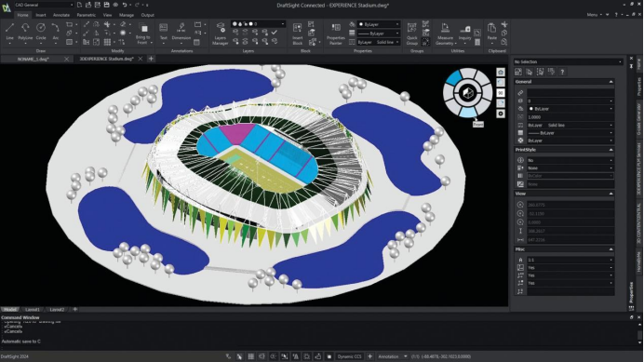Toggle the grid display status button
This screenshot has width=644, height=362.
(x=250, y=356)
